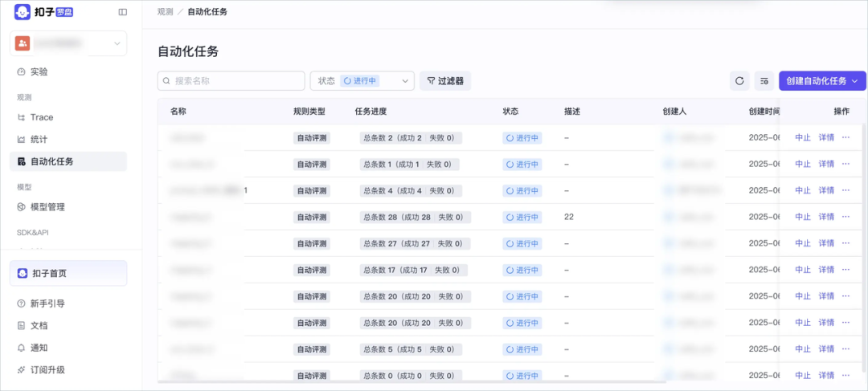Open 新手引导 help in the sidebar

(x=47, y=303)
